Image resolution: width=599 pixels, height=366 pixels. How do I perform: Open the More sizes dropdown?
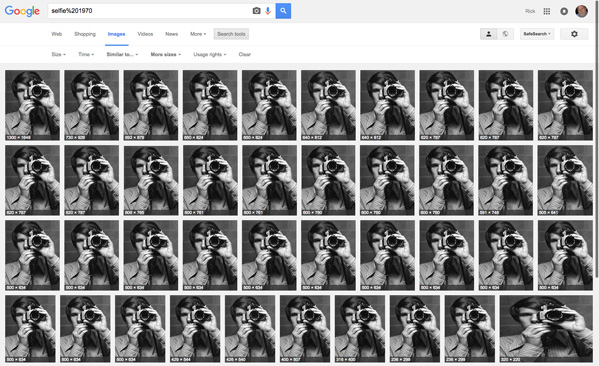(x=165, y=54)
